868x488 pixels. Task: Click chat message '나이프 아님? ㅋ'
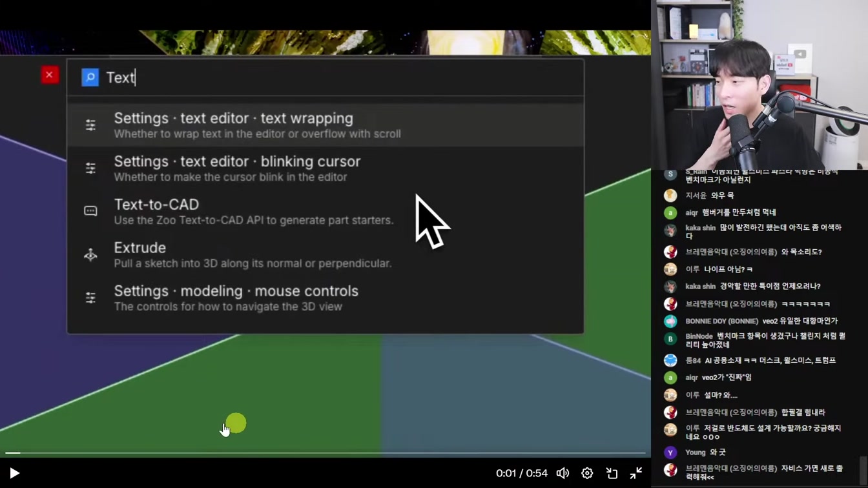tap(728, 269)
